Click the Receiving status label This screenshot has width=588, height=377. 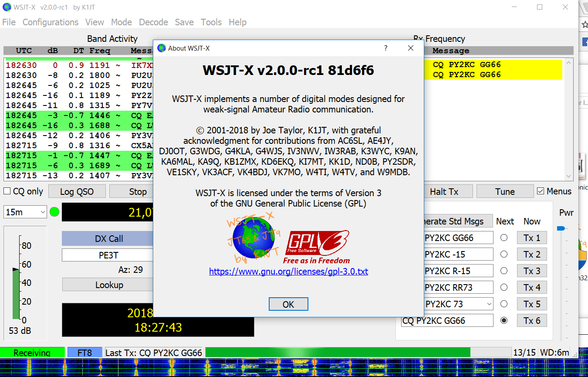pyautogui.click(x=32, y=353)
